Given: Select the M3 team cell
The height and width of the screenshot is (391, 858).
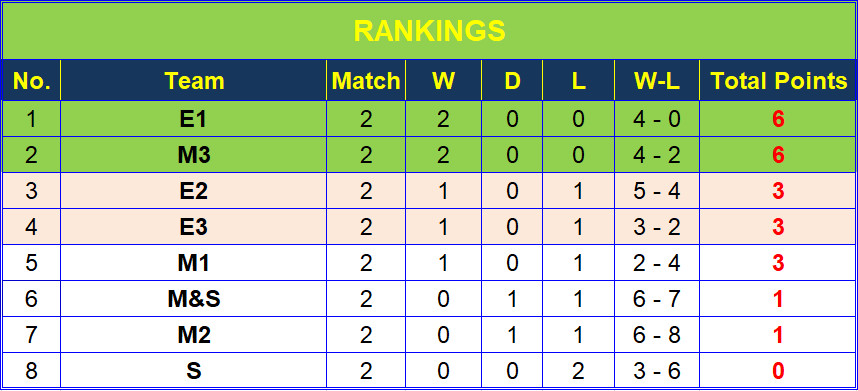Looking at the screenshot, I should click(x=194, y=155).
